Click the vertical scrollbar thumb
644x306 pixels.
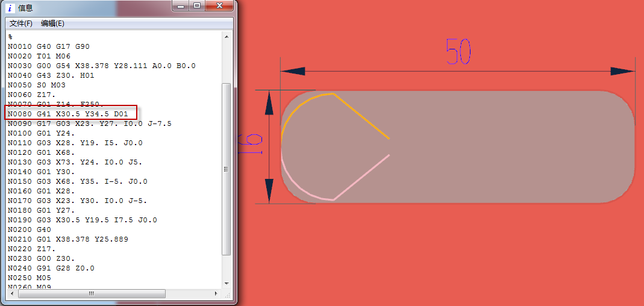(227, 169)
